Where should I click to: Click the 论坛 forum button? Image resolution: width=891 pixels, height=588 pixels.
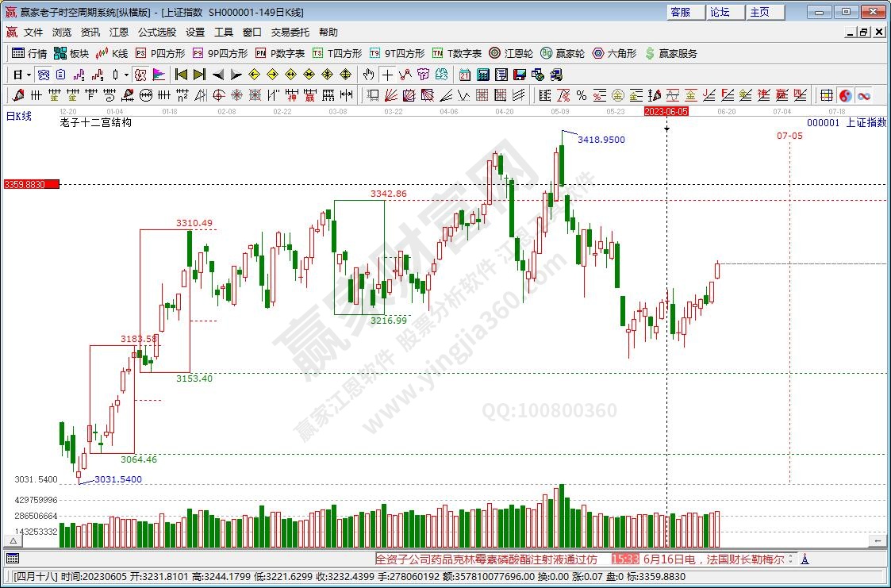coord(720,12)
